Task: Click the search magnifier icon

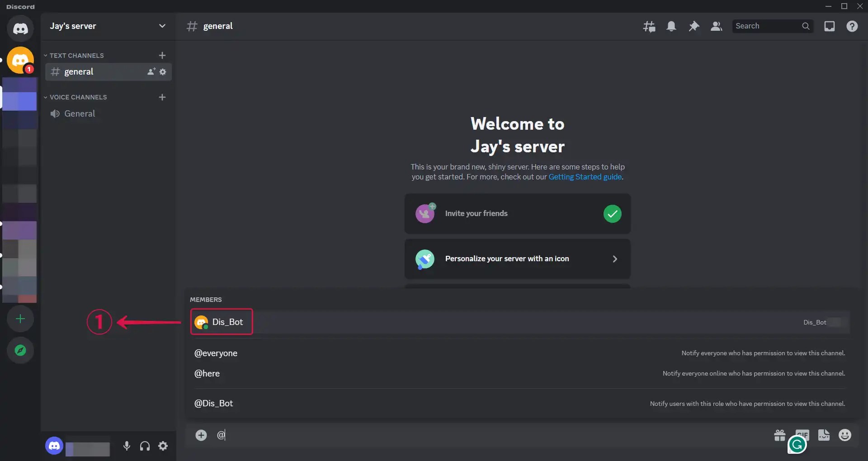Action: coord(806,26)
